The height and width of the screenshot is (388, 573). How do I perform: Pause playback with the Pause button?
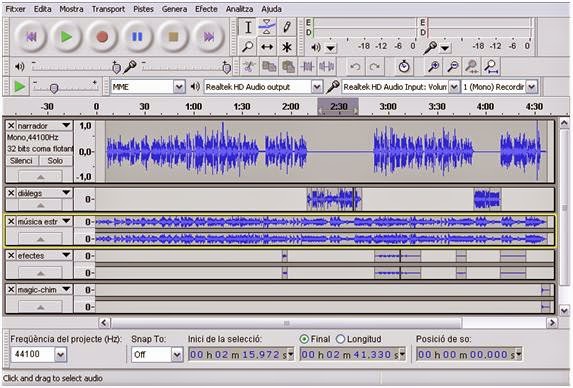(137, 37)
